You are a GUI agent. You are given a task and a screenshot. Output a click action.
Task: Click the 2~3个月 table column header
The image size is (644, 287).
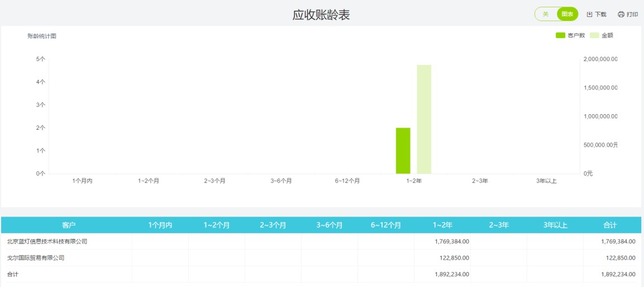coord(273,225)
